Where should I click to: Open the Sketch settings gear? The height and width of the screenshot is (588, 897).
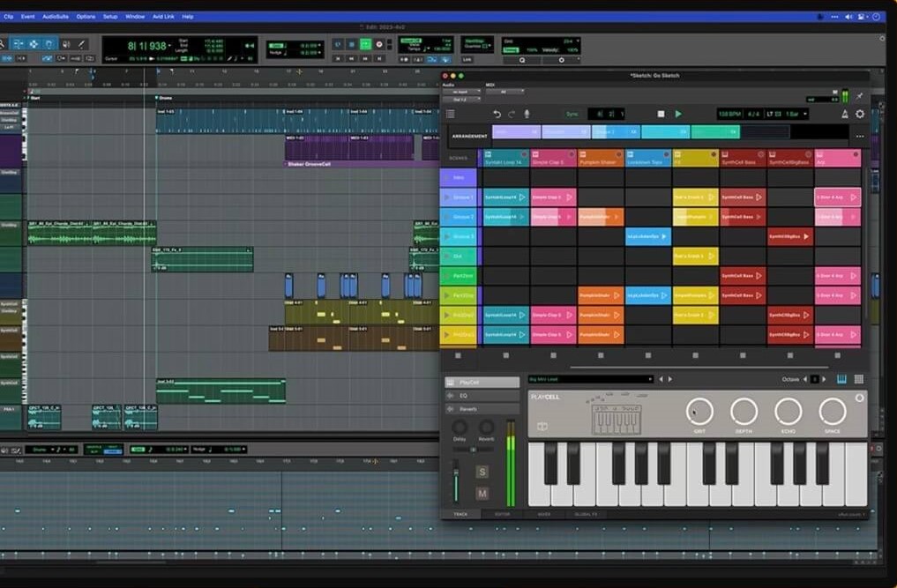pos(860,114)
